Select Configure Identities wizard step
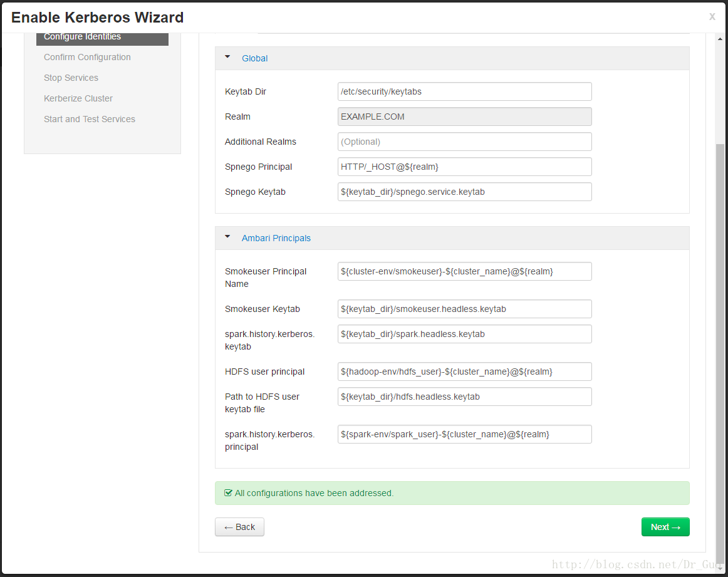 click(x=102, y=38)
